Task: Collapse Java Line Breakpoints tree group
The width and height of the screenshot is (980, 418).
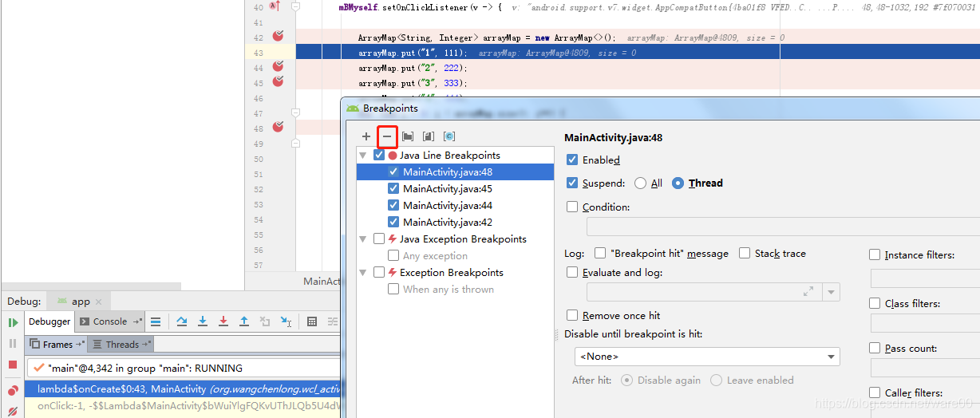Action: point(364,156)
